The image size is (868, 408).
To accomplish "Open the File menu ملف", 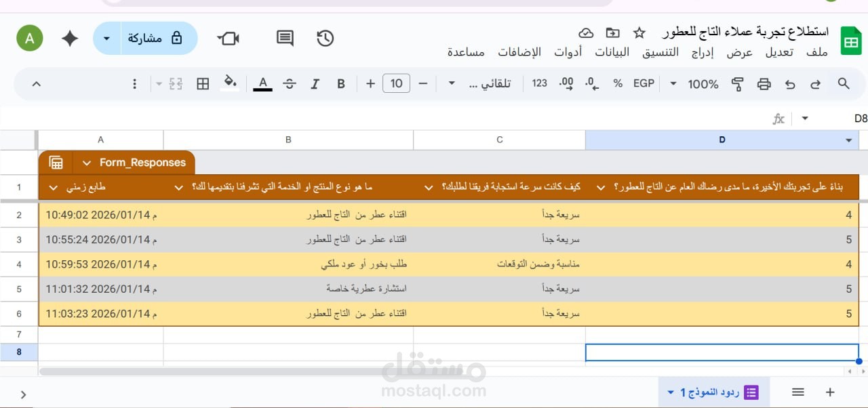I will pyautogui.click(x=816, y=52).
